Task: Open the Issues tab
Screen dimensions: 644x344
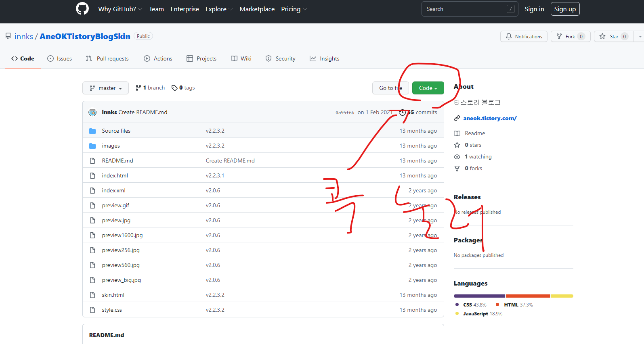Action: tap(59, 58)
